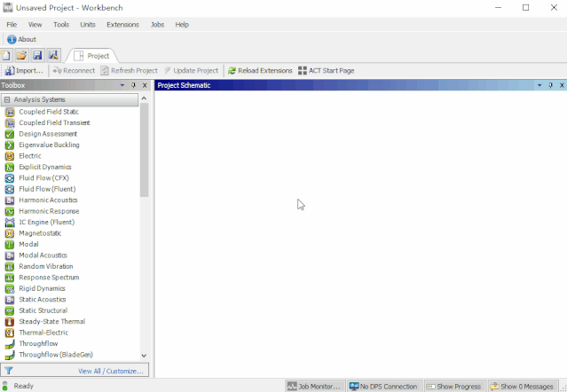567x392 pixels.
Task: Select the Thermal-Electric icon
Action: point(10,333)
